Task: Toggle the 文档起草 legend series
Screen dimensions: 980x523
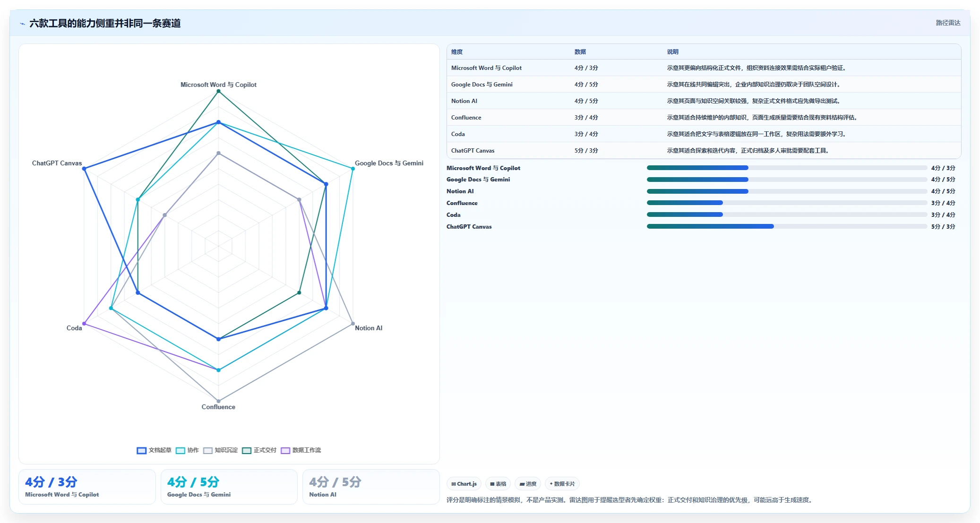Action: pos(154,450)
